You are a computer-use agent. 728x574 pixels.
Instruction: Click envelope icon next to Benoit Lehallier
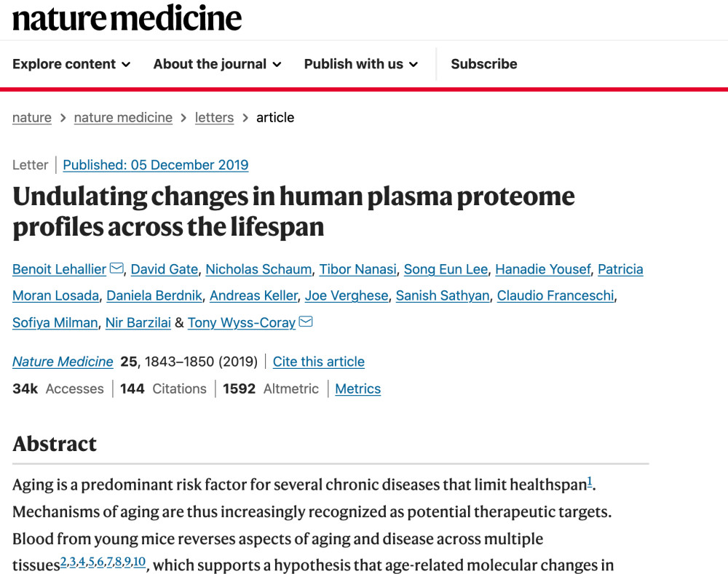(x=116, y=269)
